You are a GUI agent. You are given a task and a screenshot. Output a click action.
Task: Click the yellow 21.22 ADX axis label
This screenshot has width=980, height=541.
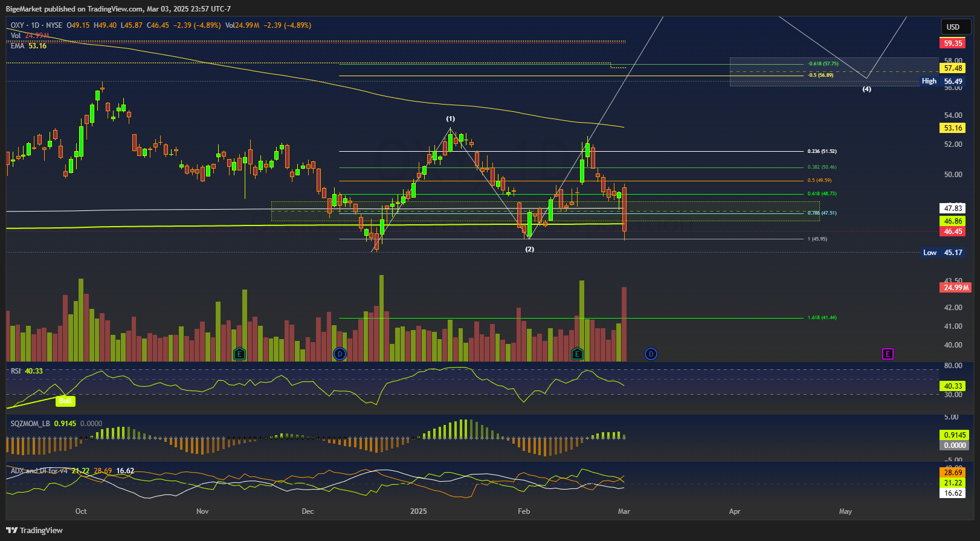click(953, 483)
